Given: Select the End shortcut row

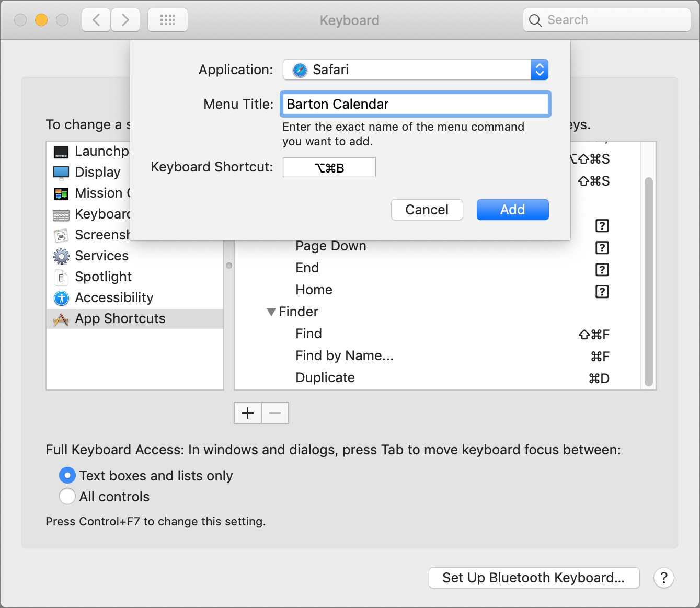Looking at the screenshot, I should (x=438, y=268).
